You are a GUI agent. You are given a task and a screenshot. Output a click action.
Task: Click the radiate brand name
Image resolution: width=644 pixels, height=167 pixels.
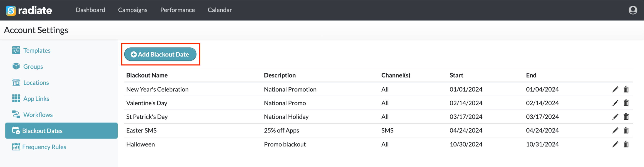point(35,10)
